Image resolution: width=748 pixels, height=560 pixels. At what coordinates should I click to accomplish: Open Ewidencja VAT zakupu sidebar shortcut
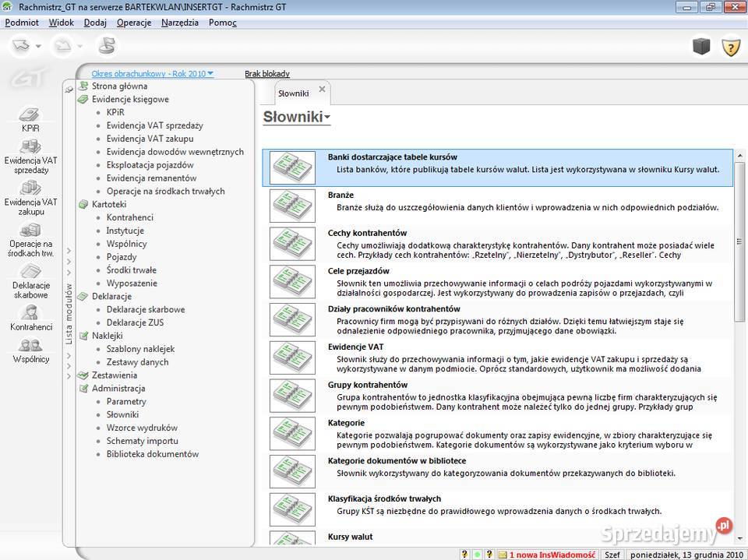pyautogui.click(x=30, y=198)
